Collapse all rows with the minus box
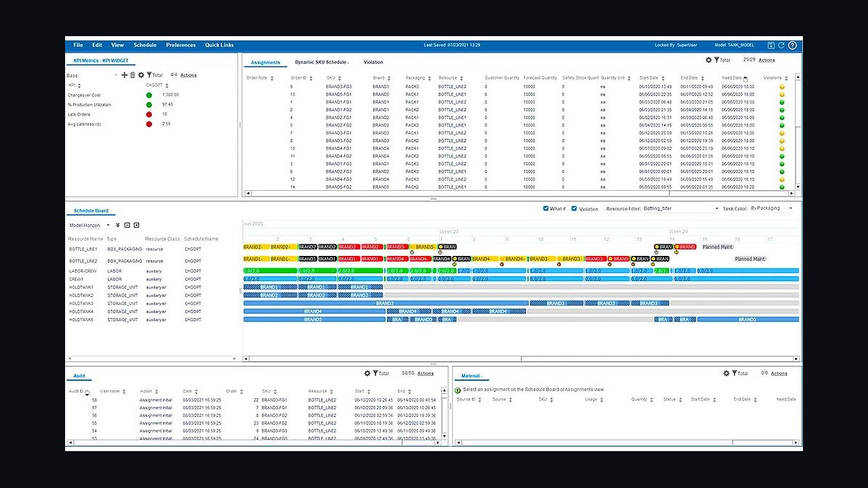The image size is (868, 488). 127,225
